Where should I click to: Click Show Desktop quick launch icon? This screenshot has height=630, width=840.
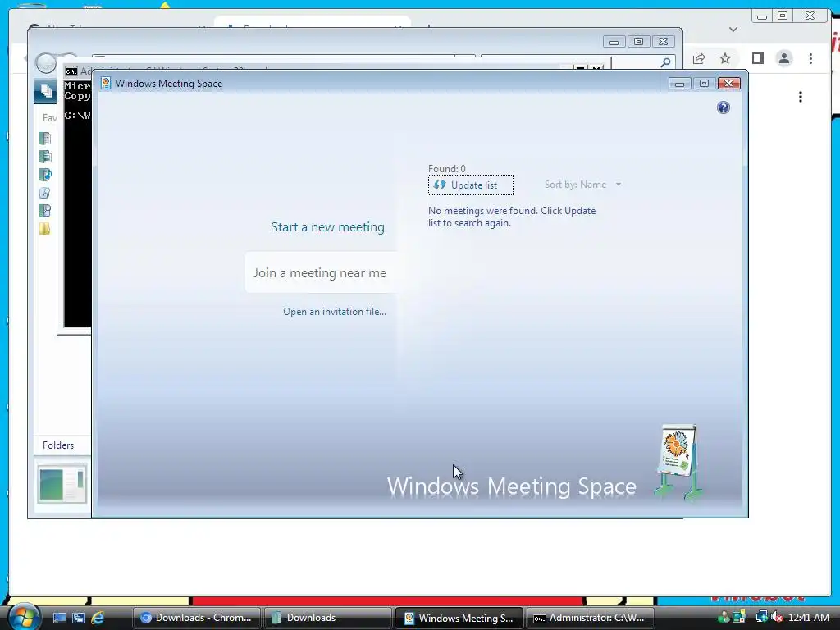tap(60, 618)
